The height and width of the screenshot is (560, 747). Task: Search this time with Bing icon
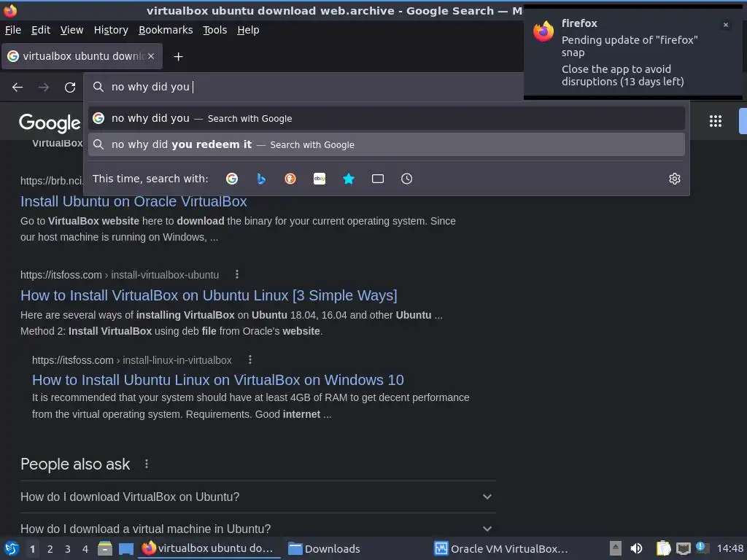(261, 179)
